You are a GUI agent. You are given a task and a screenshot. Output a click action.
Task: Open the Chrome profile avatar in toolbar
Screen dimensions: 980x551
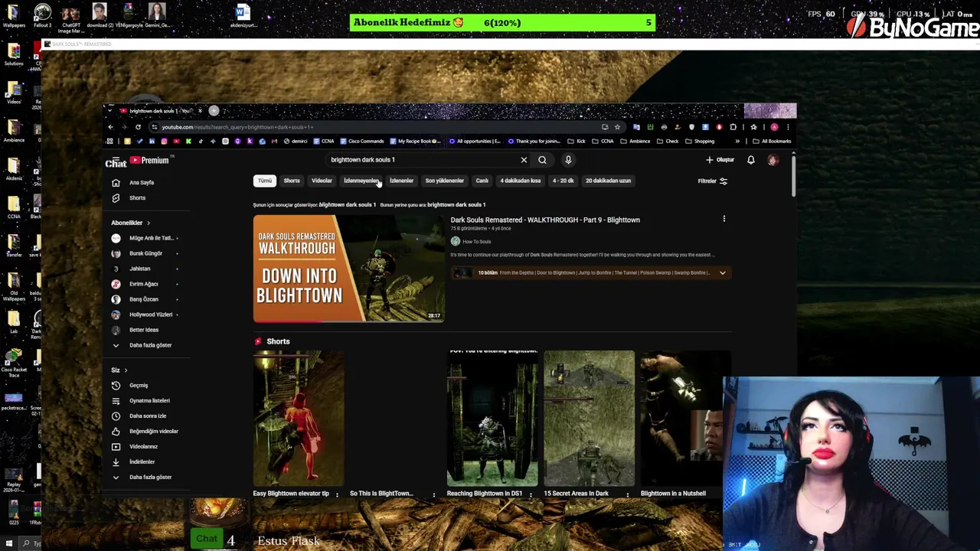[774, 127]
